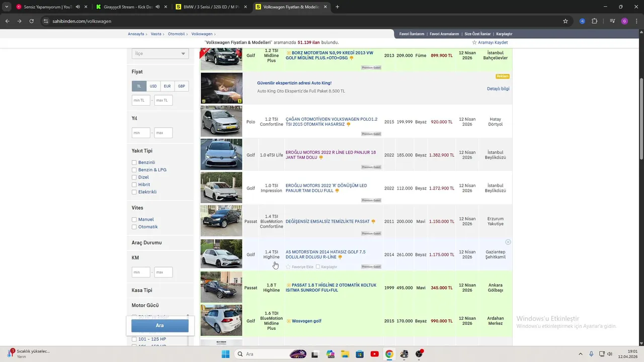Click the minimum price TL field

(141, 100)
